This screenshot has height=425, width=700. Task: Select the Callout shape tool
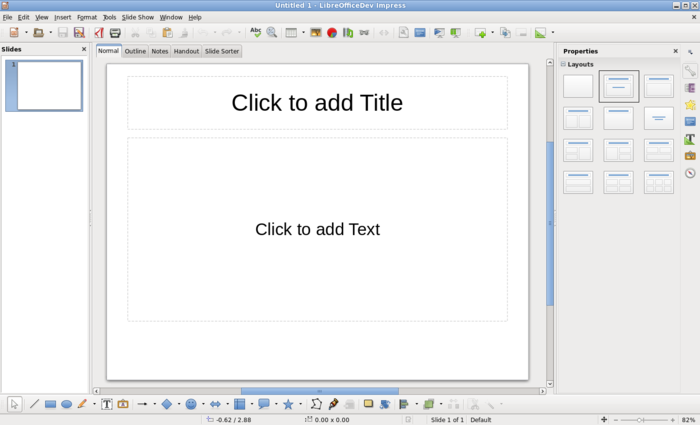(x=264, y=404)
